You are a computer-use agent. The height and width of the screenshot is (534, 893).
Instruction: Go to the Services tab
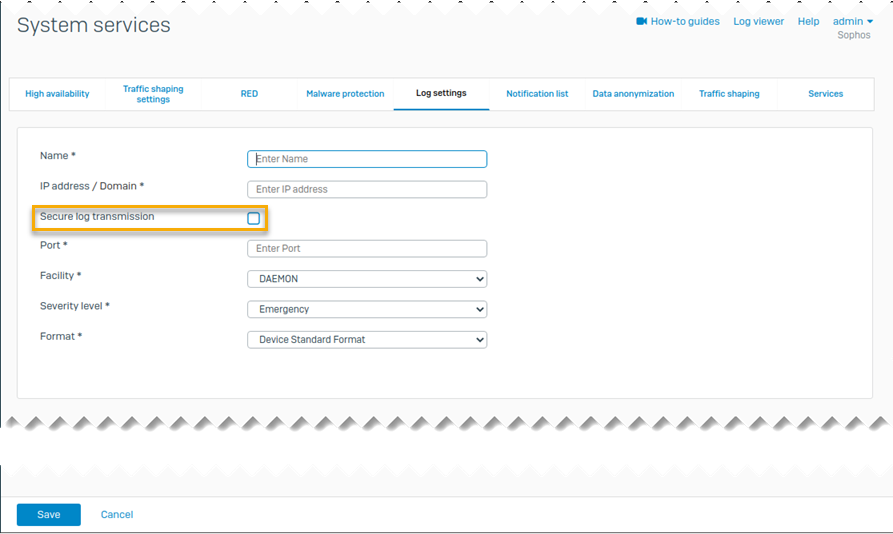(x=825, y=94)
